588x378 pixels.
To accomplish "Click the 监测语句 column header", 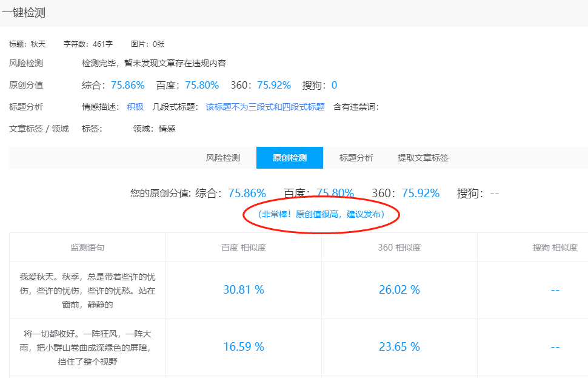I will (x=87, y=248).
